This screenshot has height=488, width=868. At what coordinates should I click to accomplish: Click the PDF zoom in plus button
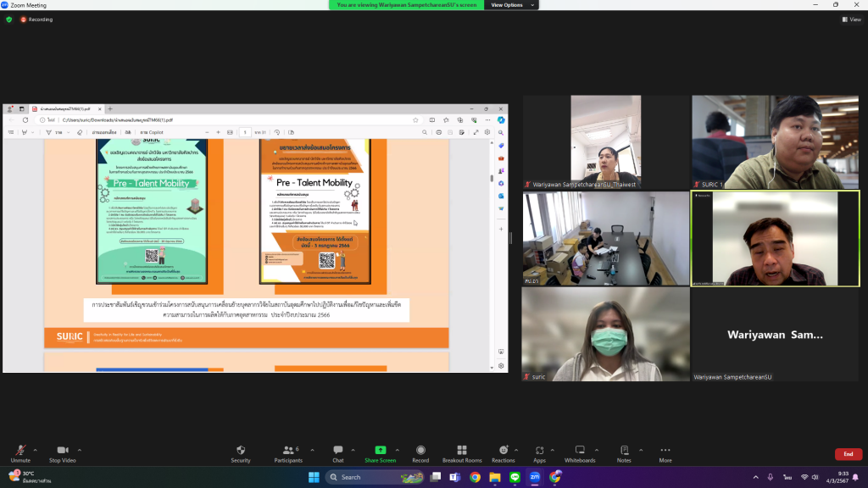pyautogui.click(x=218, y=133)
